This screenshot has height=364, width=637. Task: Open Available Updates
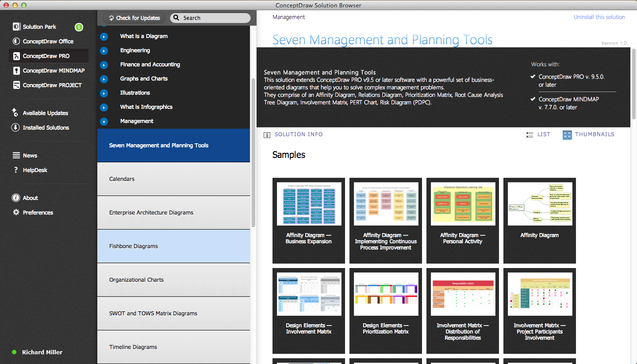(44, 113)
